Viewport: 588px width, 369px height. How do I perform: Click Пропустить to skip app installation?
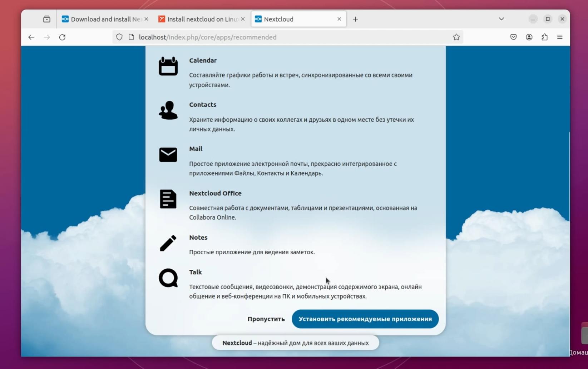266,319
